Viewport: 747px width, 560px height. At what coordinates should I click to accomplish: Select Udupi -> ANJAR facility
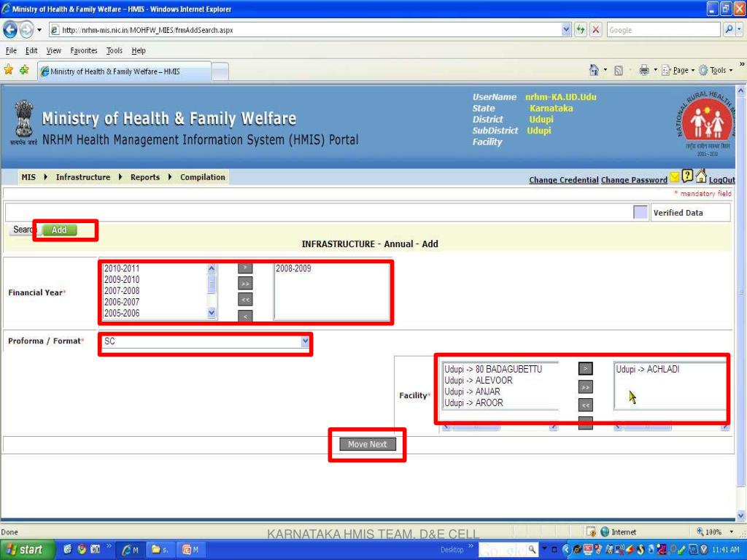click(472, 392)
